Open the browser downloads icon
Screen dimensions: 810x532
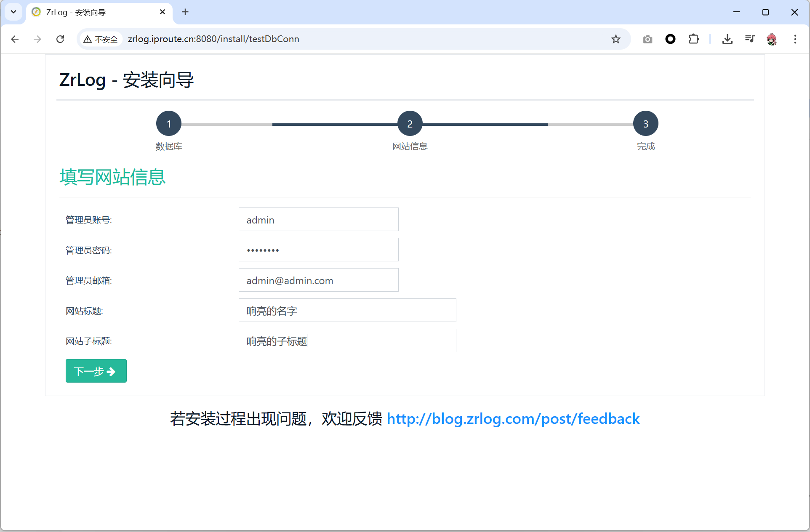pyautogui.click(x=727, y=39)
